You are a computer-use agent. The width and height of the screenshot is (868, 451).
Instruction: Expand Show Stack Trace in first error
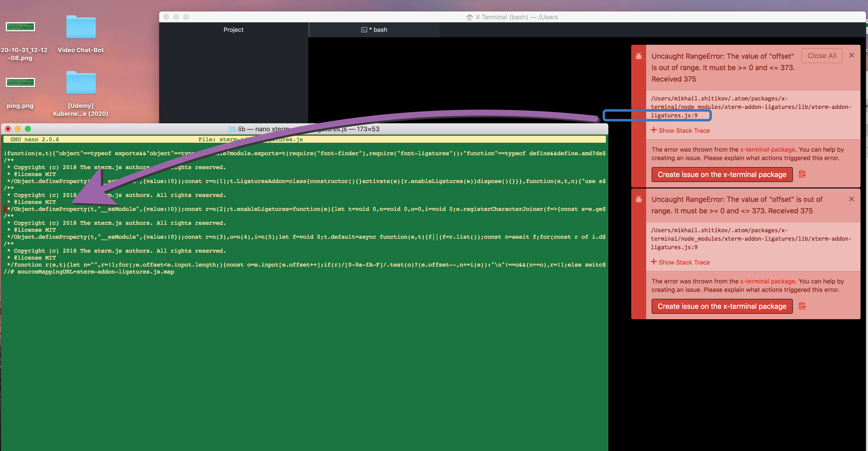coord(680,130)
